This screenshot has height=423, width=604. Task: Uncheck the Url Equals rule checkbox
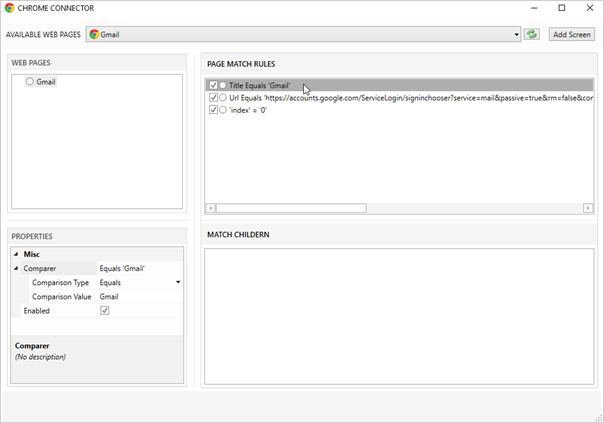[x=213, y=97]
